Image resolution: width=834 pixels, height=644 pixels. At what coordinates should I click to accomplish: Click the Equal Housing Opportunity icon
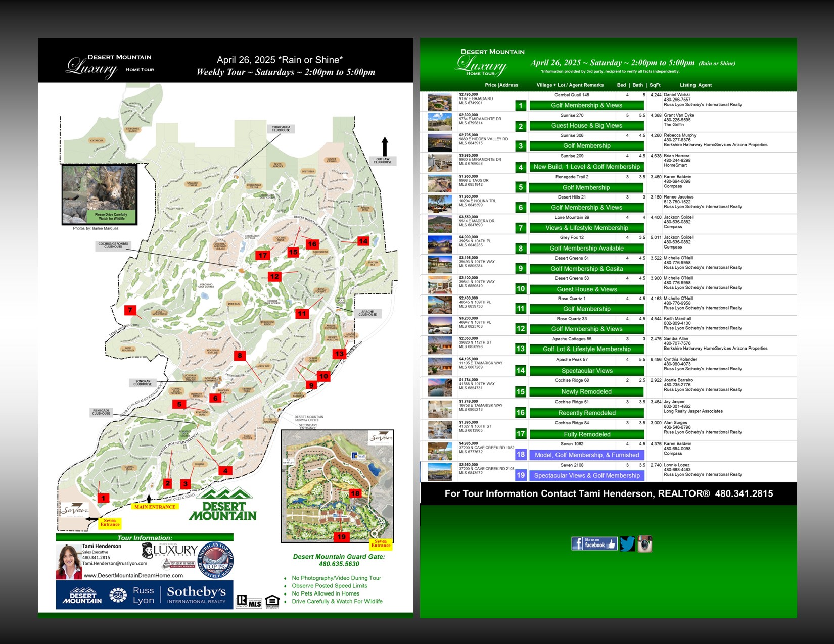(272, 601)
